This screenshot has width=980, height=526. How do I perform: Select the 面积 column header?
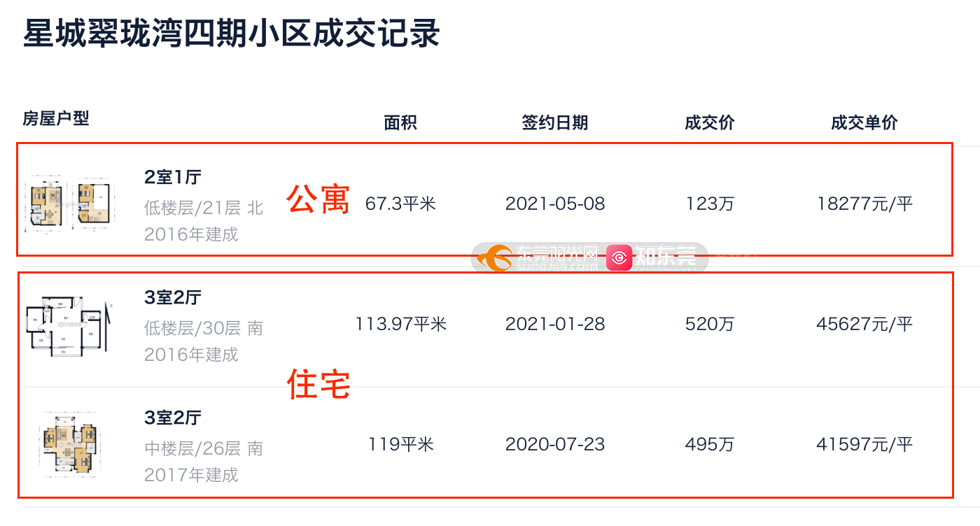pyautogui.click(x=400, y=123)
